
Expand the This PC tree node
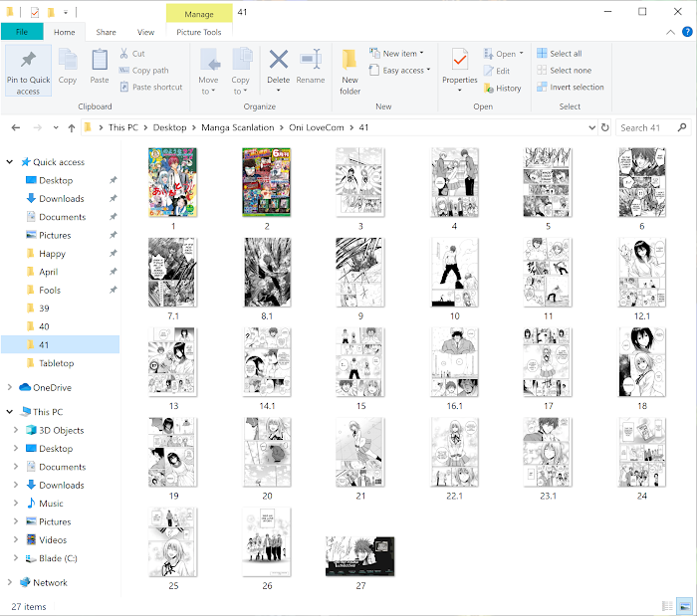[11, 412]
